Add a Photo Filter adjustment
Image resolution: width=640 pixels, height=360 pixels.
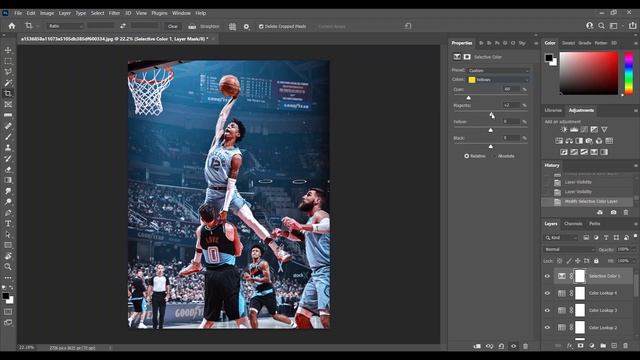click(x=589, y=141)
